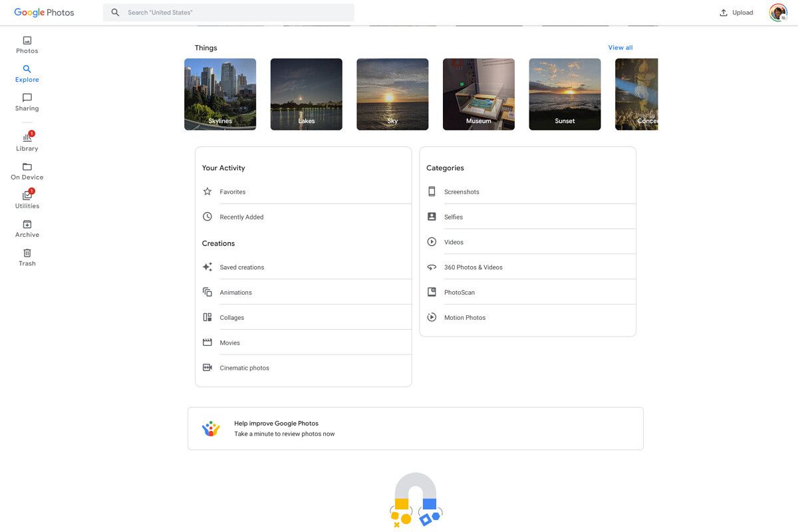Image resolution: width=798 pixels, height=532 pixels.
Task: Select Explore in the sidebar
Action: [27, 73]
